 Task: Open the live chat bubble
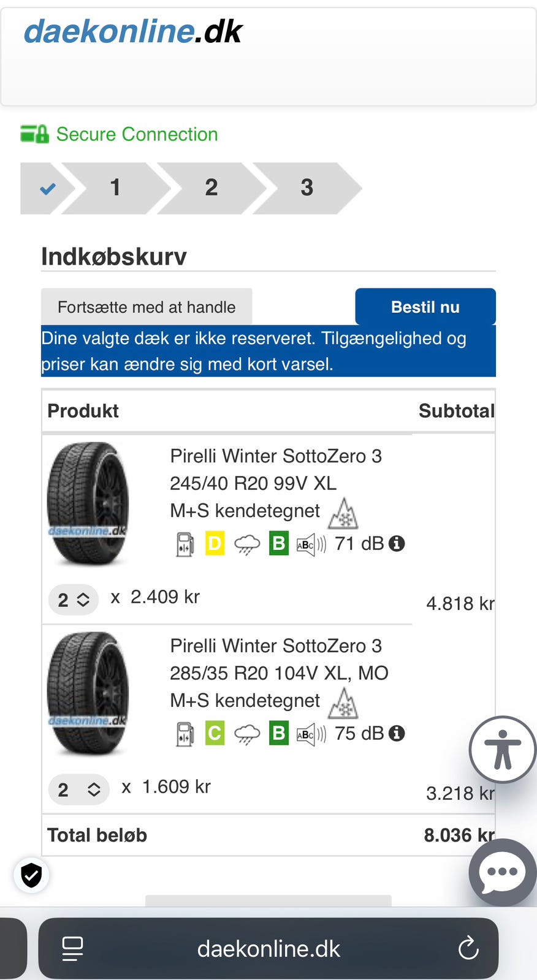pos(503,872)
